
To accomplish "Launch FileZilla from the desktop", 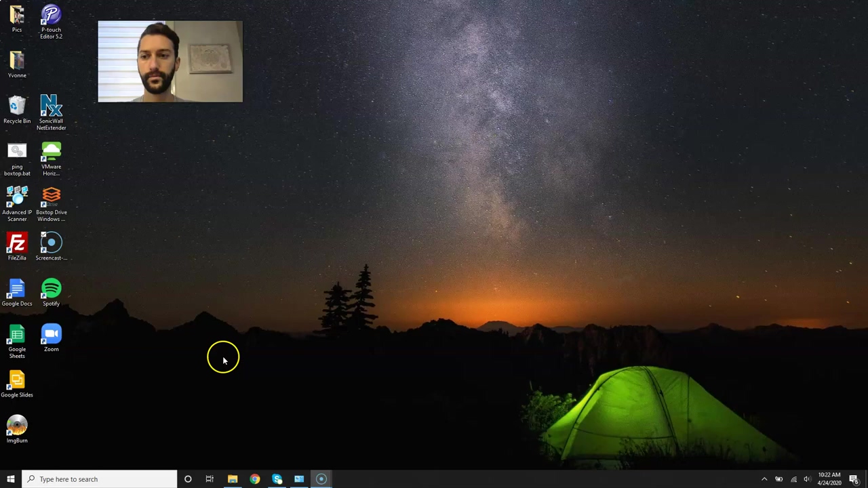I will click(17, 247).
